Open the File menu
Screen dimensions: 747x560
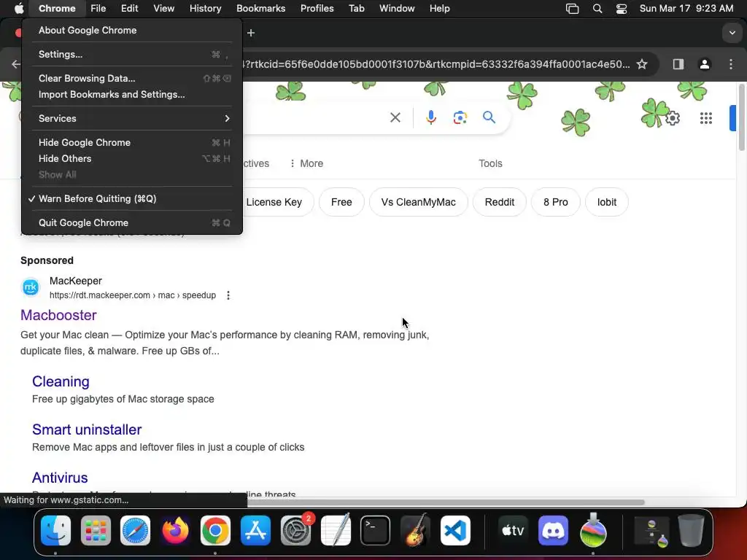click(98, 9)
